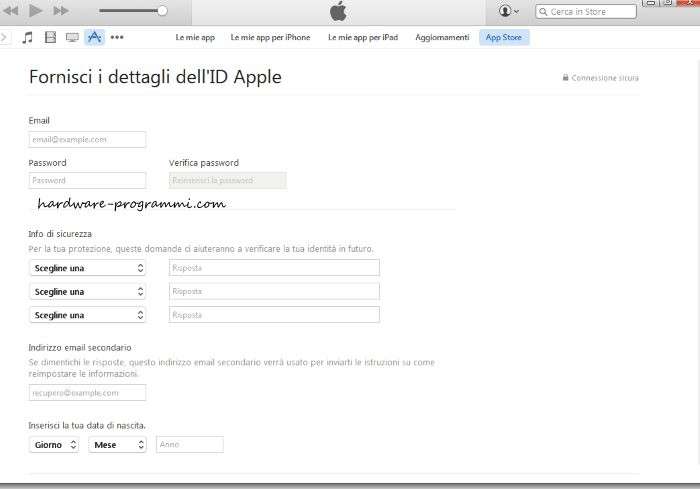
Task: Open the Giorno birth day dropdown
Action: pyautogui.click(x=54, y=445)
